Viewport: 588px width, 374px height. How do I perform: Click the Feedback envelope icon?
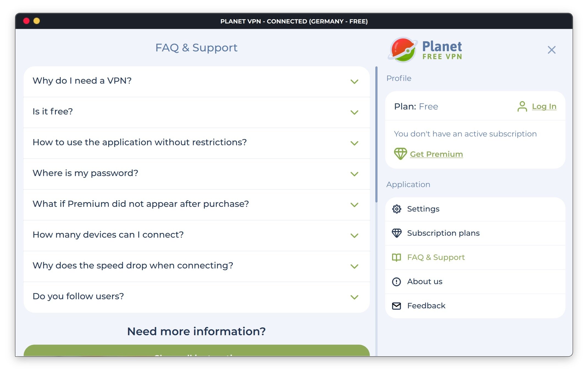[396, 306]
